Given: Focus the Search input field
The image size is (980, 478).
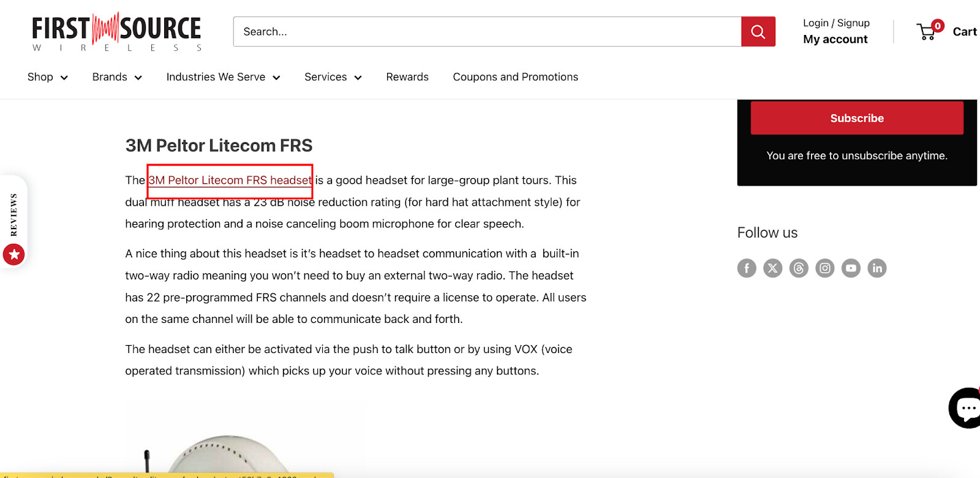Looking at the screenshot, I should 487,31.
